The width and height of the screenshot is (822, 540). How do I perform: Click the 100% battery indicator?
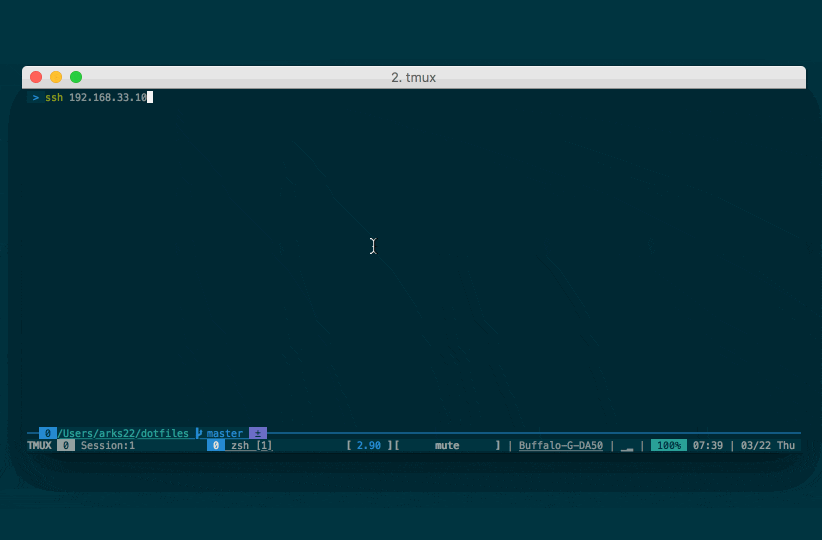pos(669,445)
